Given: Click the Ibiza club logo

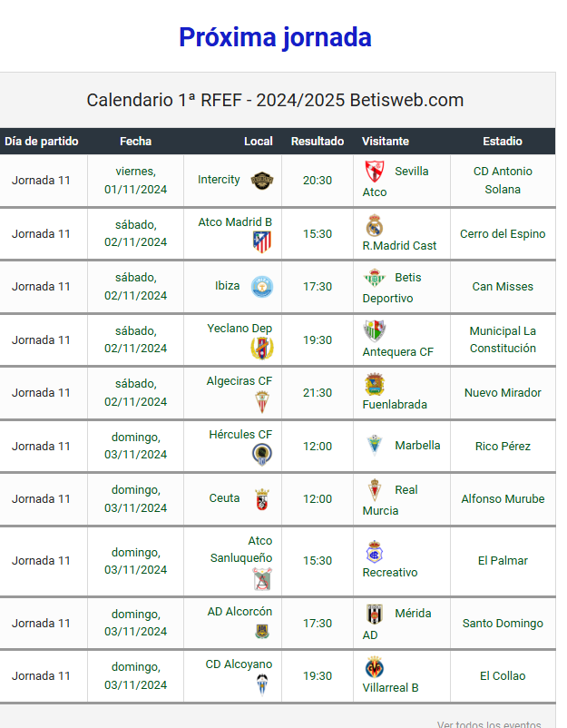Looking at the screenshot, I should pyautogui.click(x=262, y=287).
